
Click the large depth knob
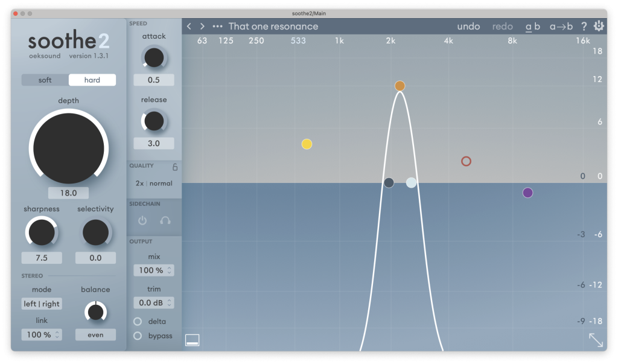tap(68, 147)
